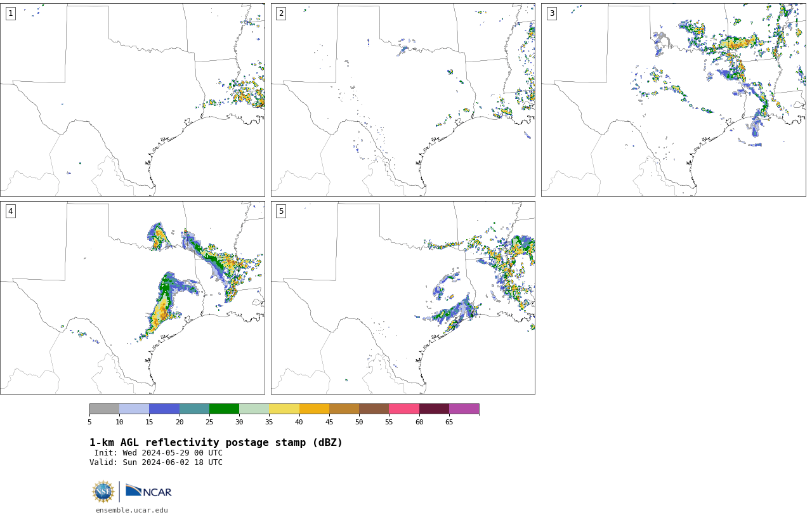Click the gray 5-10 dBZ swatch
The height and width of the screenshot is (517, 812).
click(104, 409)
